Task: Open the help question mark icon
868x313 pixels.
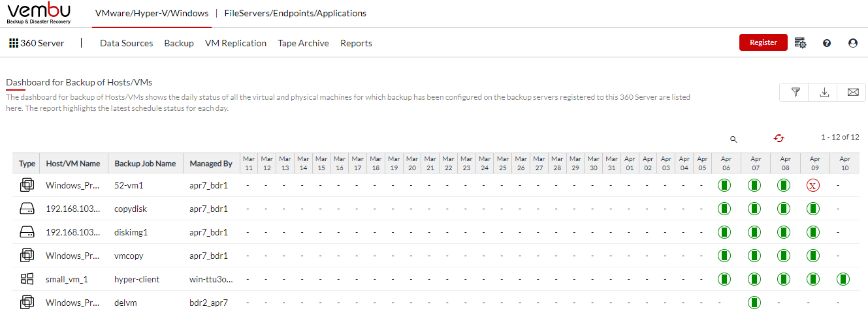Action: pos(827,43)
